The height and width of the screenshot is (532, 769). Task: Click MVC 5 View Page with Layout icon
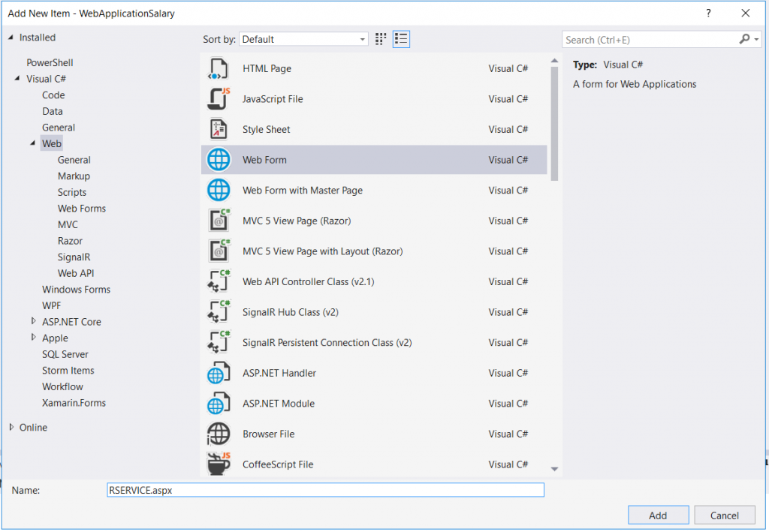[x=219, y=251]
